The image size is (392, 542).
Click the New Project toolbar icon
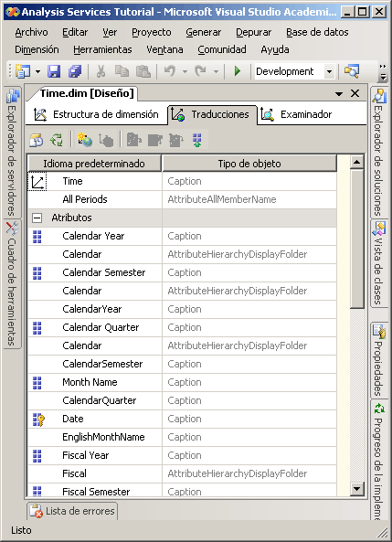click(23, 71)
